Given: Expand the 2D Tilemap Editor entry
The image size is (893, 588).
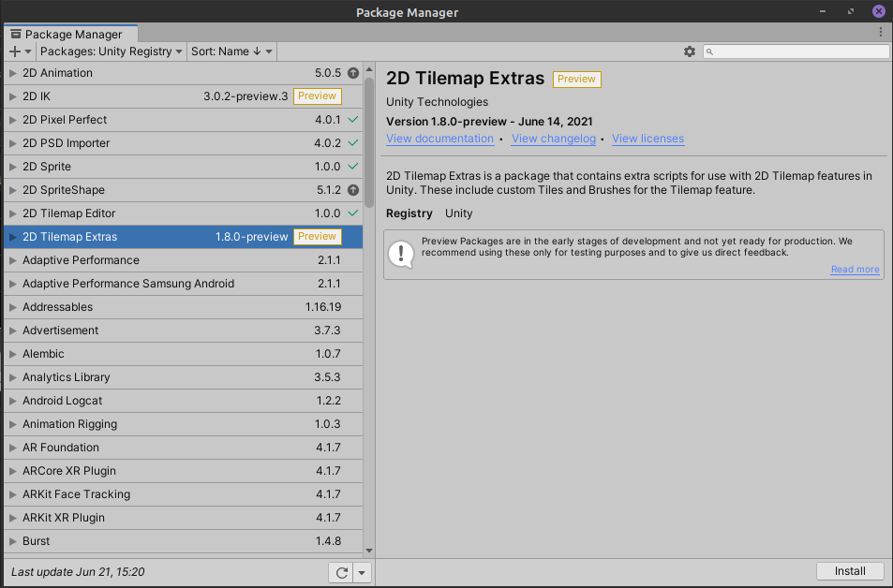Looking at the screenshot, I should coord(12,213).
